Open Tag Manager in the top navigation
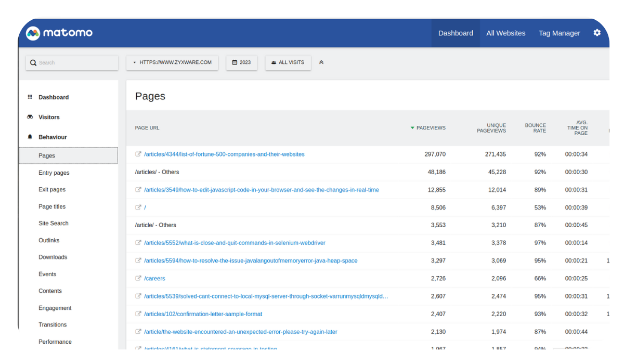 [559, 33]
